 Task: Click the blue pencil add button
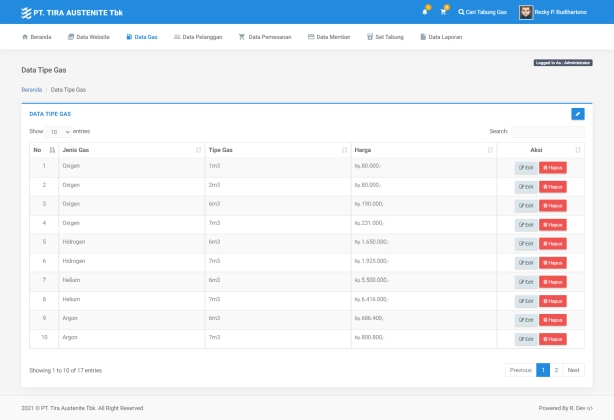pos(577,114)
